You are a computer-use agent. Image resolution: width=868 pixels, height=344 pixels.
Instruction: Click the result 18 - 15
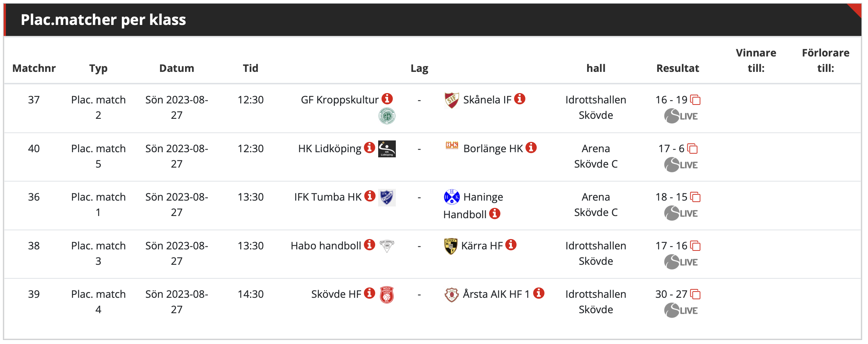pos(671,197)
